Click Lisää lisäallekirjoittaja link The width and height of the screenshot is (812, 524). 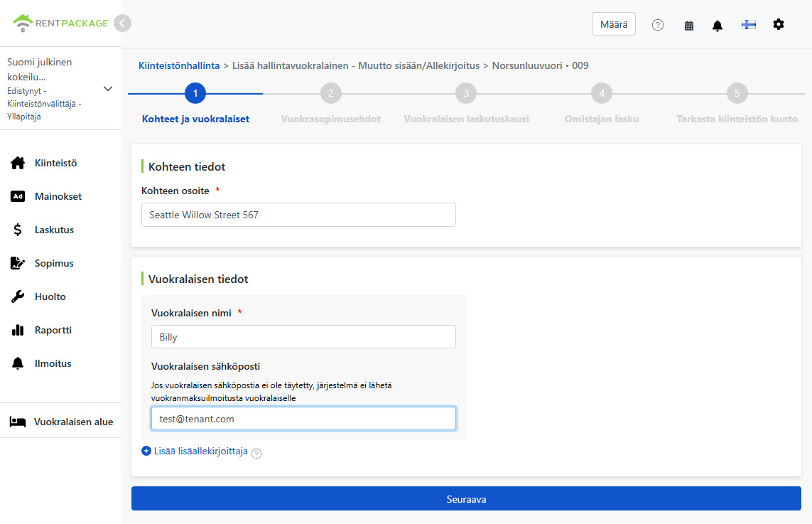click(201, 451)
